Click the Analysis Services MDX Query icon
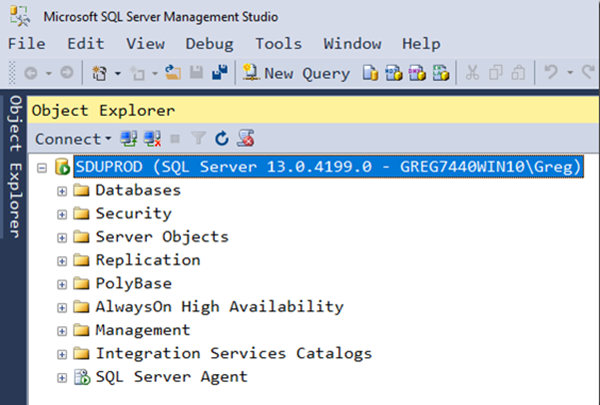600x405 pixels. (393, 73)
